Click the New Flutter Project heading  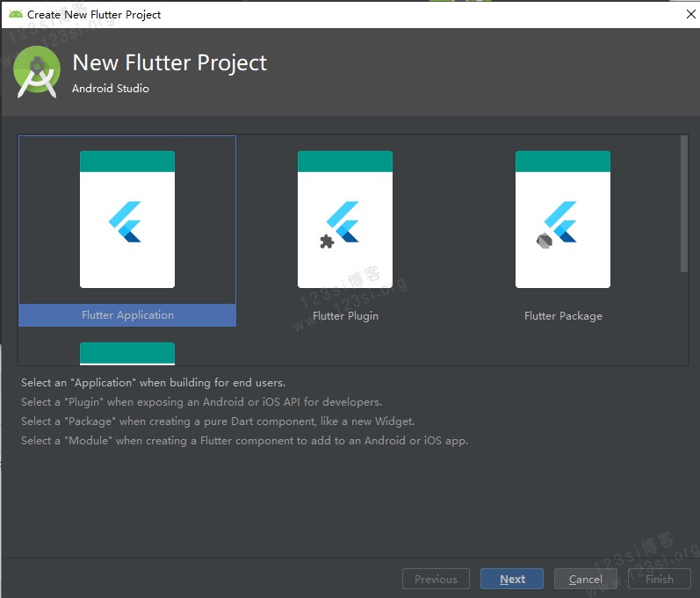point(170,62)
